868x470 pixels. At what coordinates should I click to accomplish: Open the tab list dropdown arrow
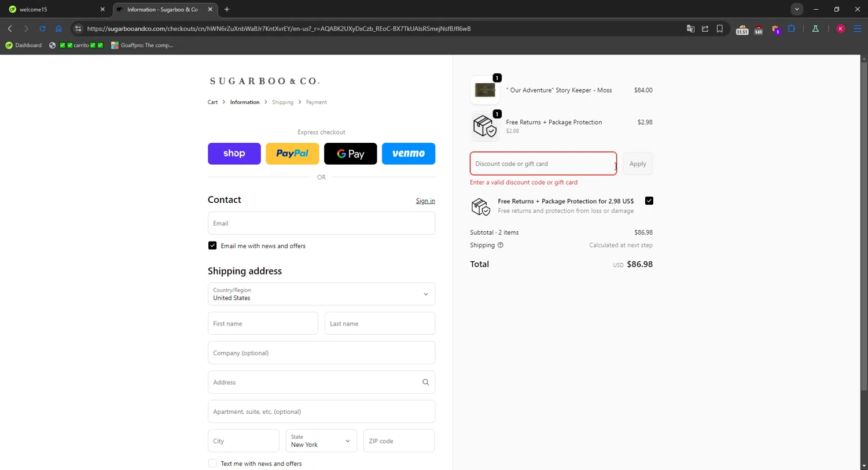797,9
